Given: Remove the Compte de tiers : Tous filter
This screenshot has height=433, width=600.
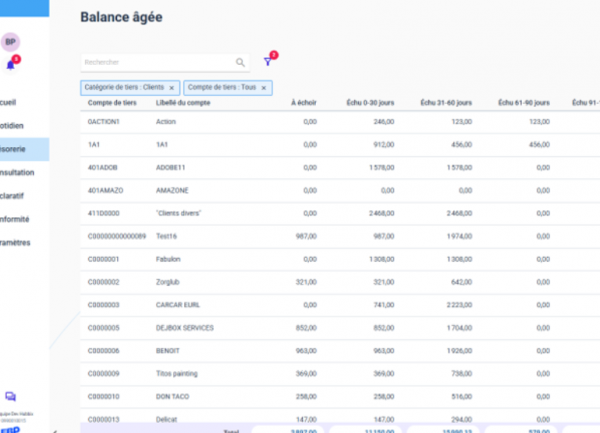Looking at the screenshot, I should [264, 88].
